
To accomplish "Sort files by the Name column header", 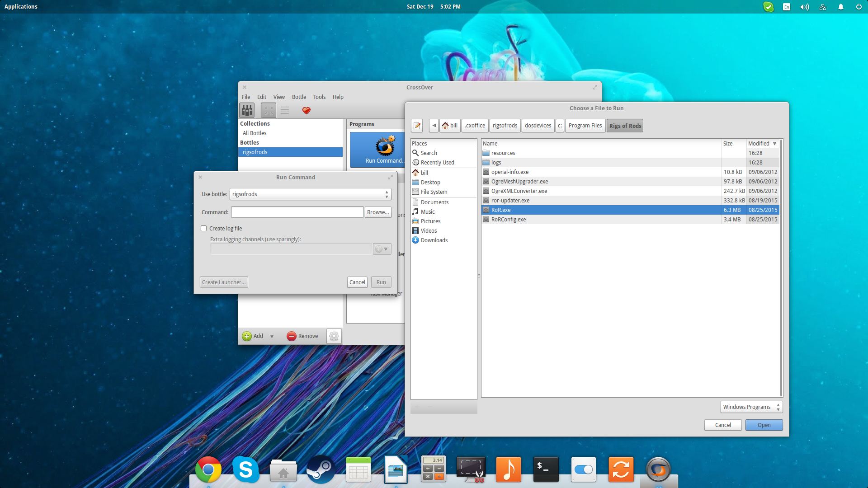I will tap(601, 143).
